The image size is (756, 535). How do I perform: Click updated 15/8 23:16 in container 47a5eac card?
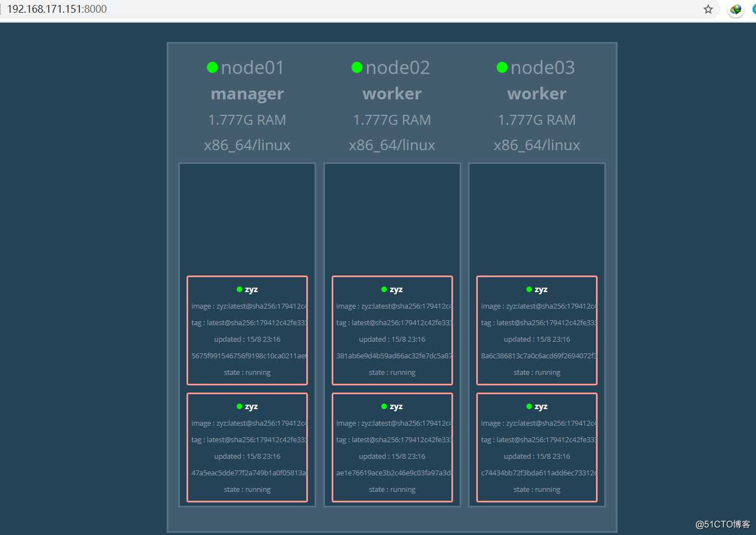click(x=247, y=457)
